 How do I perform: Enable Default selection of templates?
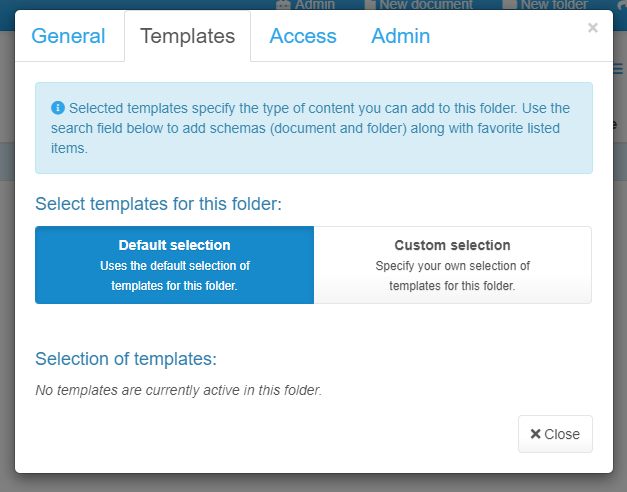point(174,264)
